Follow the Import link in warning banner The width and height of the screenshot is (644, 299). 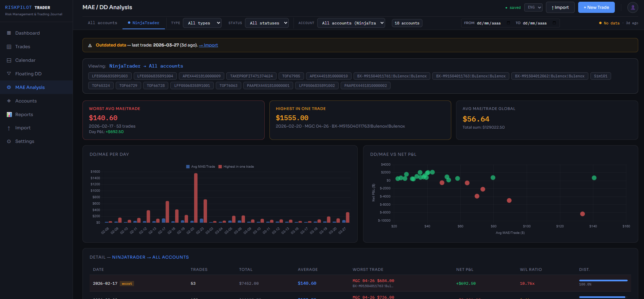click(x=208, y=45)
